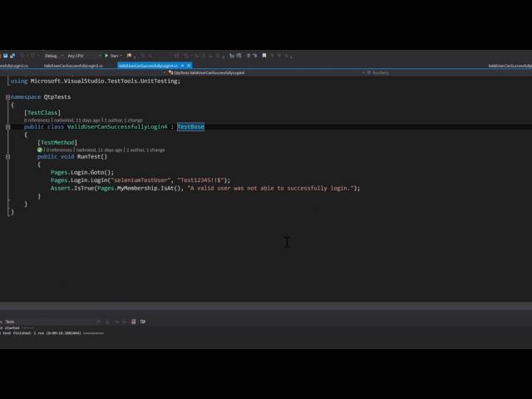Close the ValidUserCanSuccessfullyLogin4.cs tab
Viewport: 532px width, 399px height.
pos(189,66)
